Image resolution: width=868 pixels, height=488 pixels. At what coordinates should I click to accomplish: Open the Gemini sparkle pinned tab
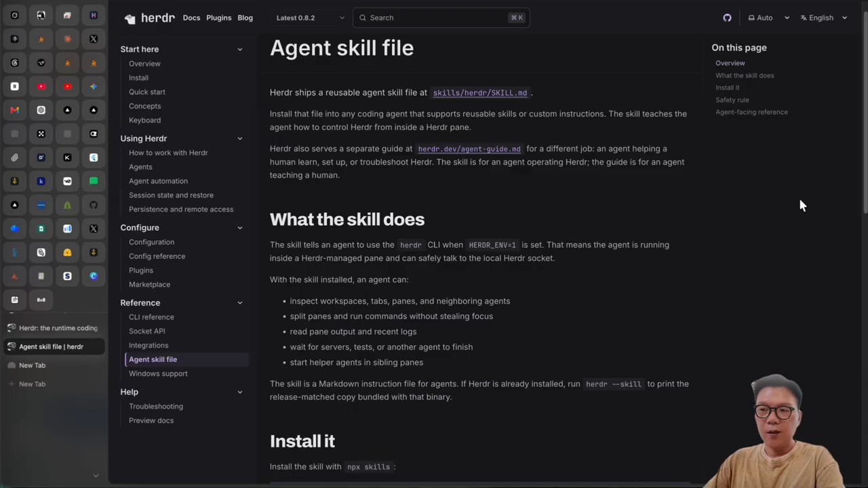coord(94,86)
